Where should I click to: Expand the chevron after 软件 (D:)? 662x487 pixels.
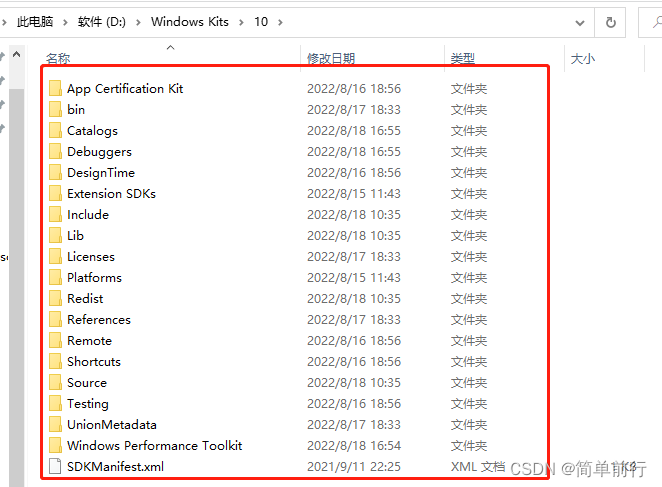click(x=138, y=22)
